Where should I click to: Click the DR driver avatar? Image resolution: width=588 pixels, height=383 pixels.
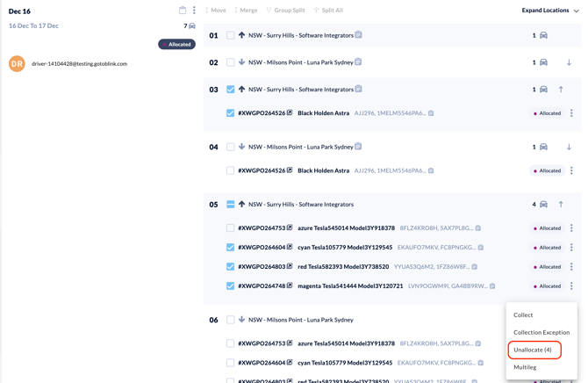[17, 63]
